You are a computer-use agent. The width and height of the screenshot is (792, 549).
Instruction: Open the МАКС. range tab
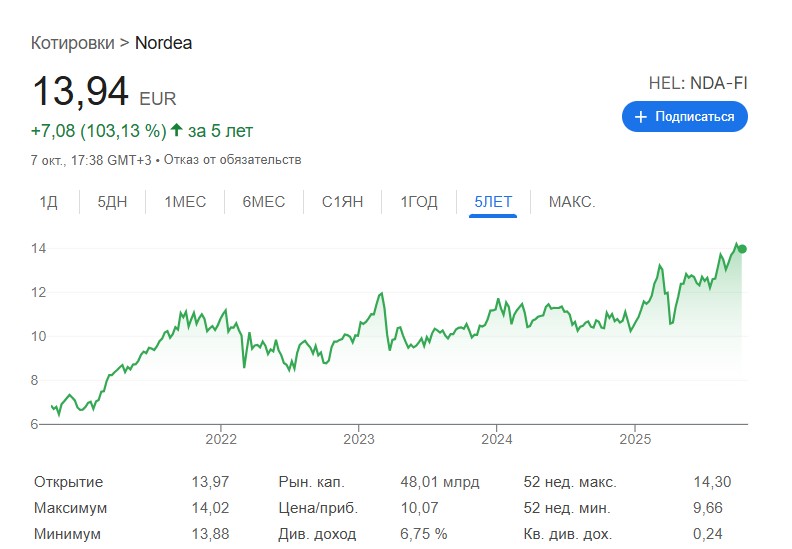click(x=572, y=202)
